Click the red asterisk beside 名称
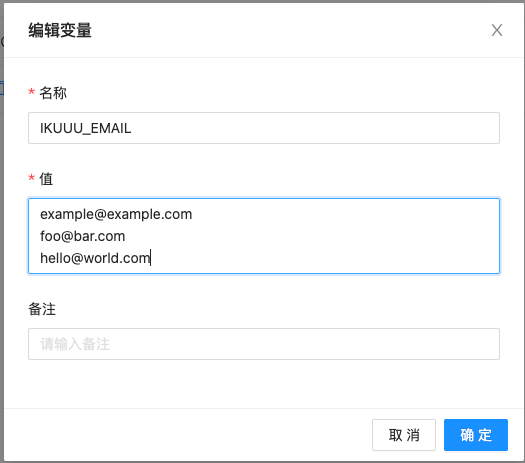Image resolution: width=525 pixels, height=463 pixels. point(31,92)
